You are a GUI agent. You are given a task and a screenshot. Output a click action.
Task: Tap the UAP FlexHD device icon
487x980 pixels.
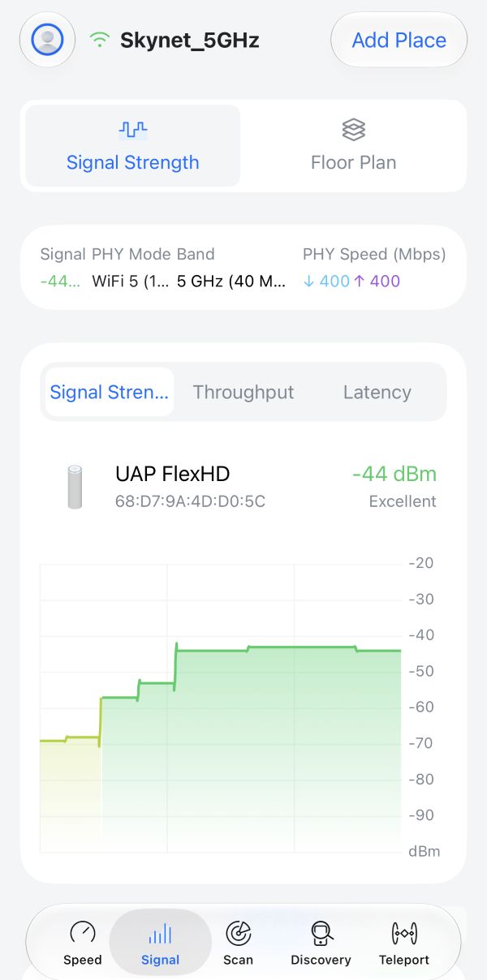click(75, 487)
